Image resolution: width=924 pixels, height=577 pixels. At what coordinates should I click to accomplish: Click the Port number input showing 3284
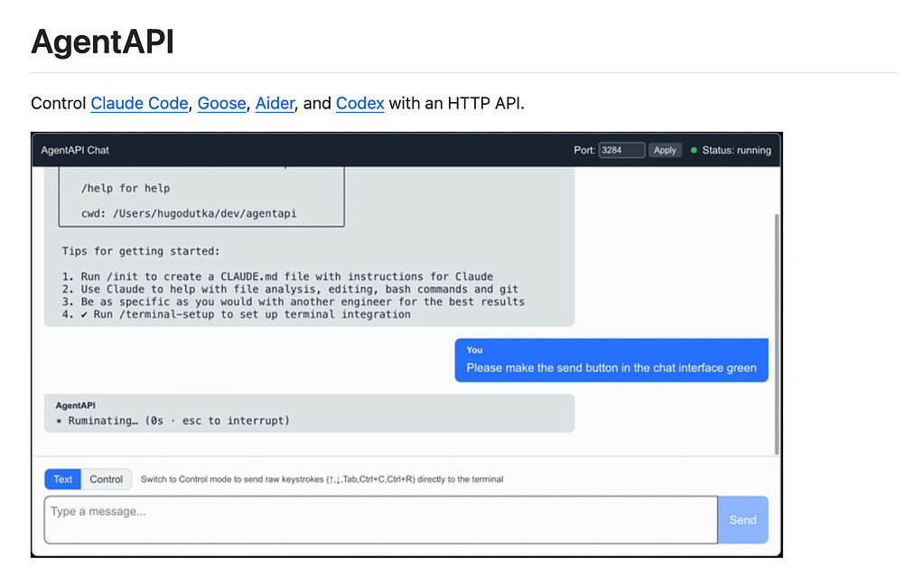click(x=621, y=150)
